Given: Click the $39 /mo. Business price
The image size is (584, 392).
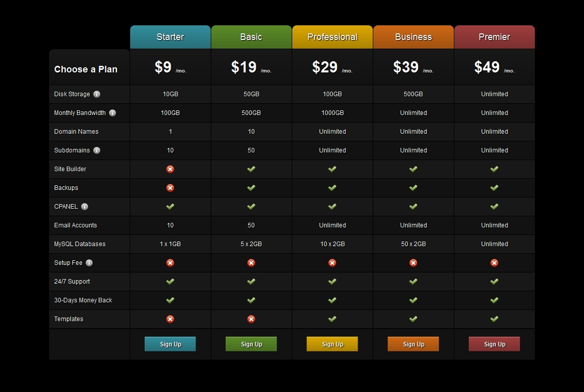Looking at the screenshot, I should click(413, 67).
